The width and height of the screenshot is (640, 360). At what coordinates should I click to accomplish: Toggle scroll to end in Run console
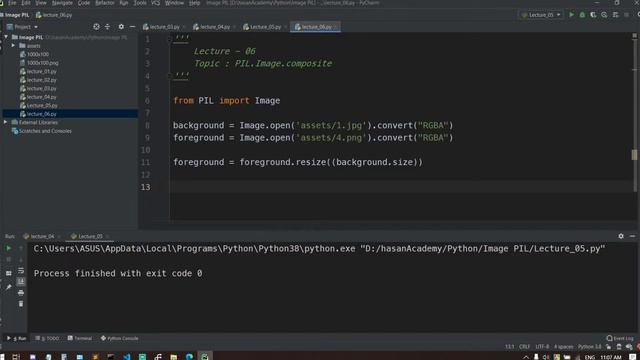tap(21, 282)
